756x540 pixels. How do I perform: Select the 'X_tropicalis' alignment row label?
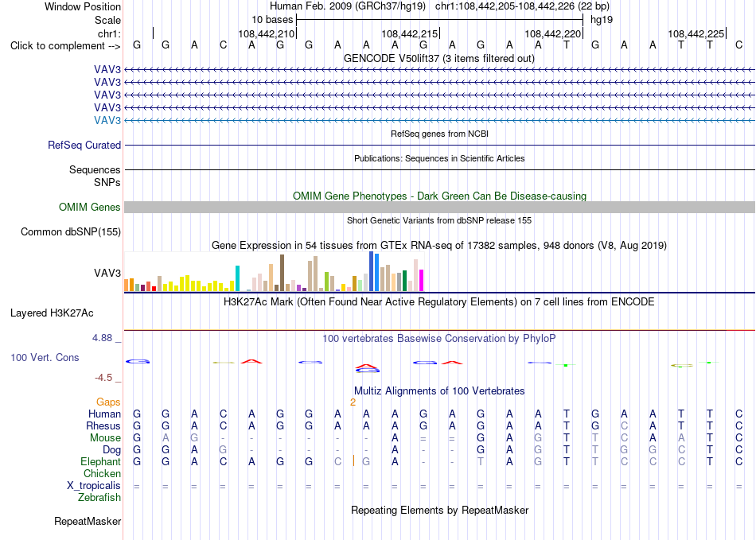pos(94,486)
